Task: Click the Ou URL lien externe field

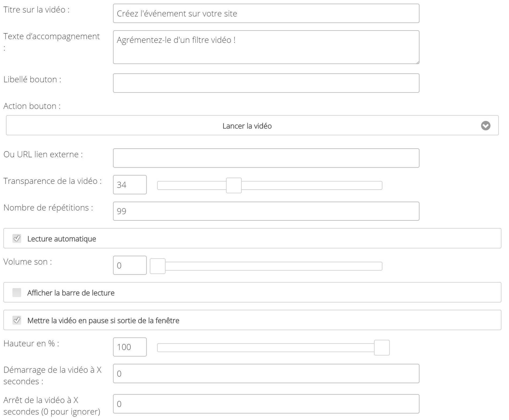Action: pos(266,158)
